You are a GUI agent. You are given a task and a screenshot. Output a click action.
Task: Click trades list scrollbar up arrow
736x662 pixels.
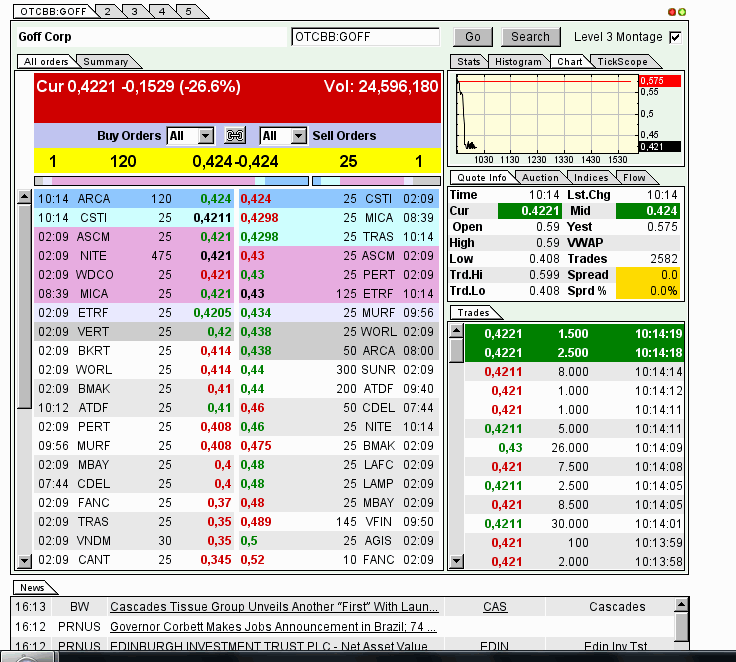[x=456, y=331]
